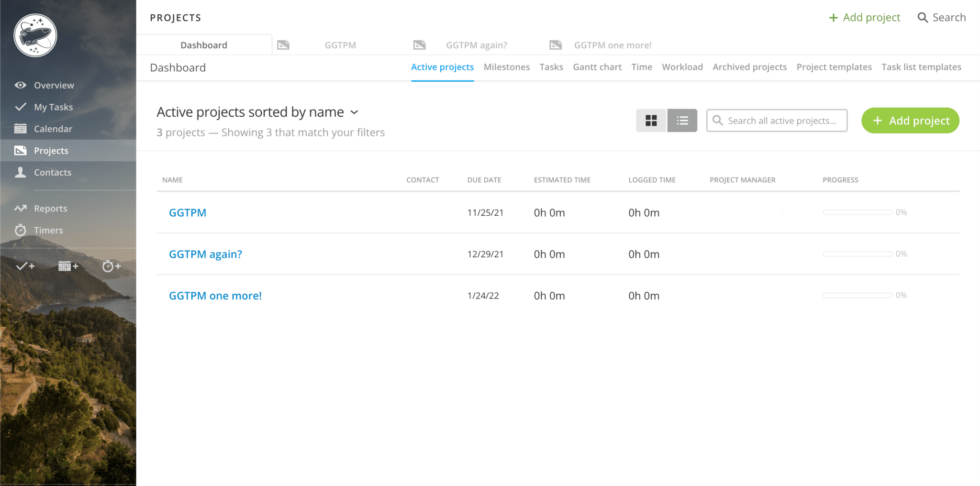Sort by the NAME column header
The image size is (980, 486).
172,180
